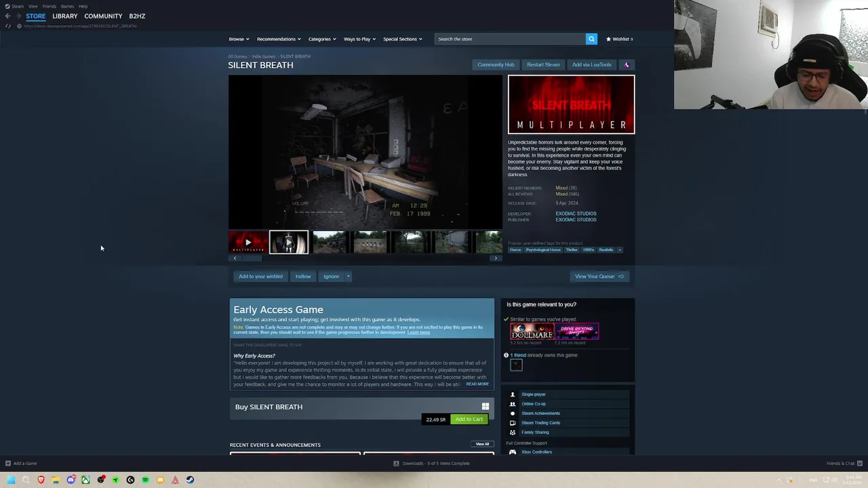868x488 pixels.
Task: Click the Indie Games breadcrumb link
Action: (x=264, y=56)
